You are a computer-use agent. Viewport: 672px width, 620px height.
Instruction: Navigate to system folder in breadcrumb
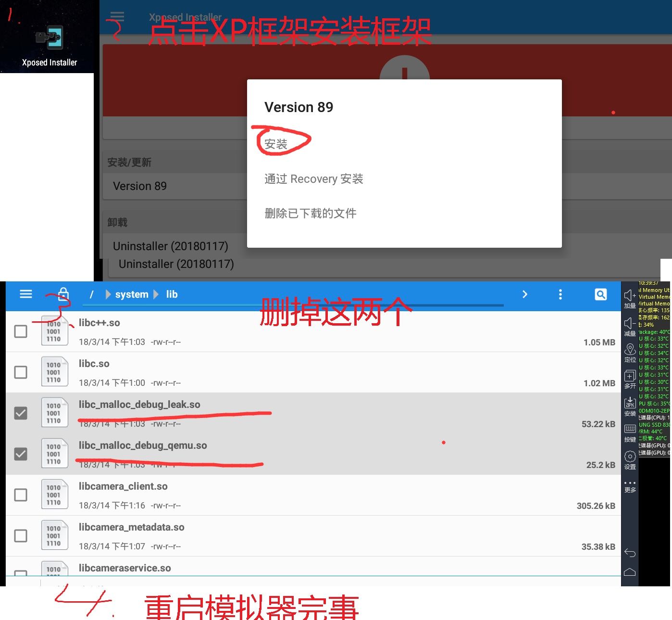(x=132, y=294)
